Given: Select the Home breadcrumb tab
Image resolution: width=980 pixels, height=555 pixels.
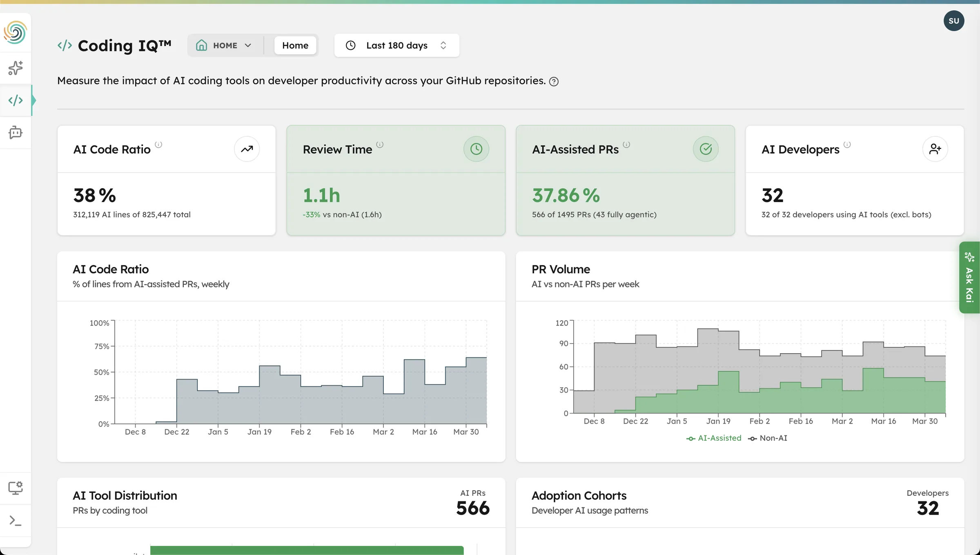Looking at the screenshot, I should [x=295, y=45].
